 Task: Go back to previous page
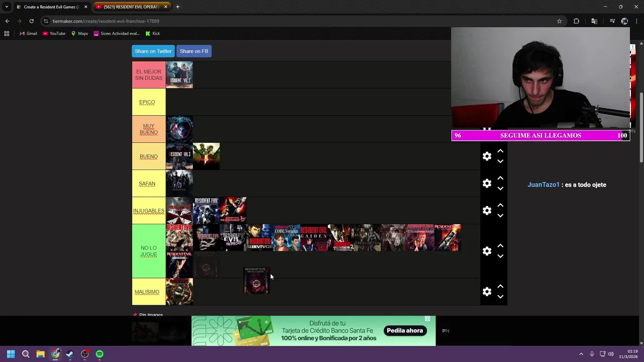click(7, 21)
